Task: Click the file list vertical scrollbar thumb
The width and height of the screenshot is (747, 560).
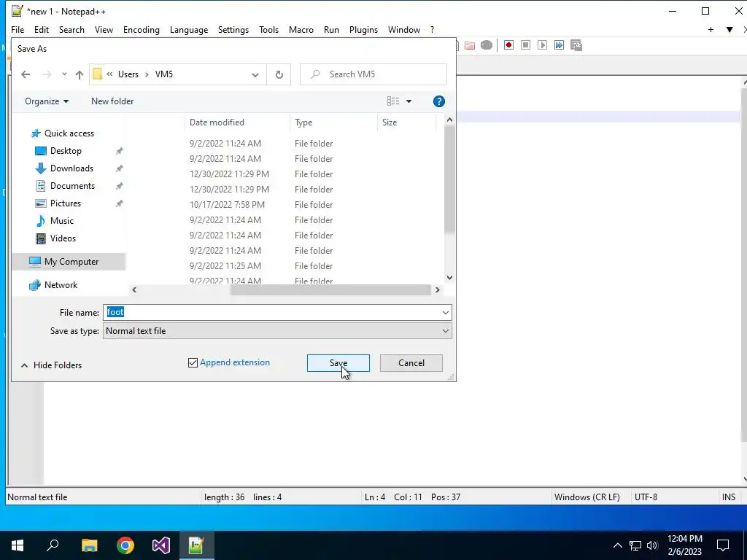Action: (x=449, y=180)
